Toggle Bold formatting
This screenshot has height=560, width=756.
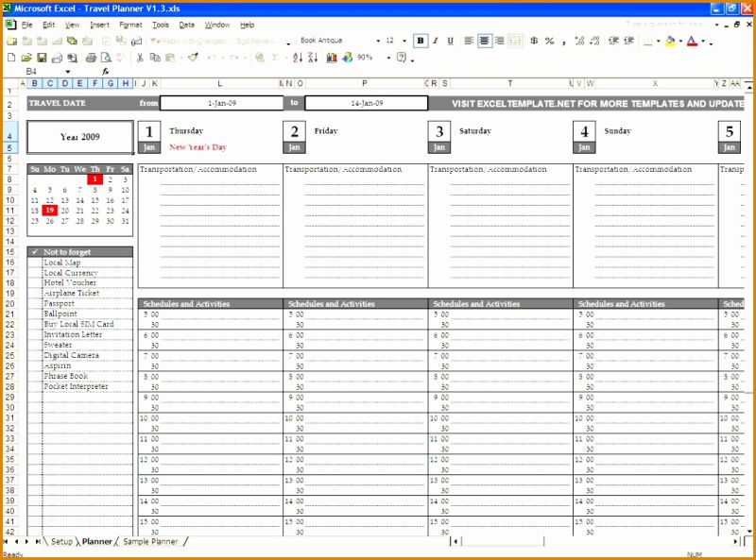[x=421, y=41]
